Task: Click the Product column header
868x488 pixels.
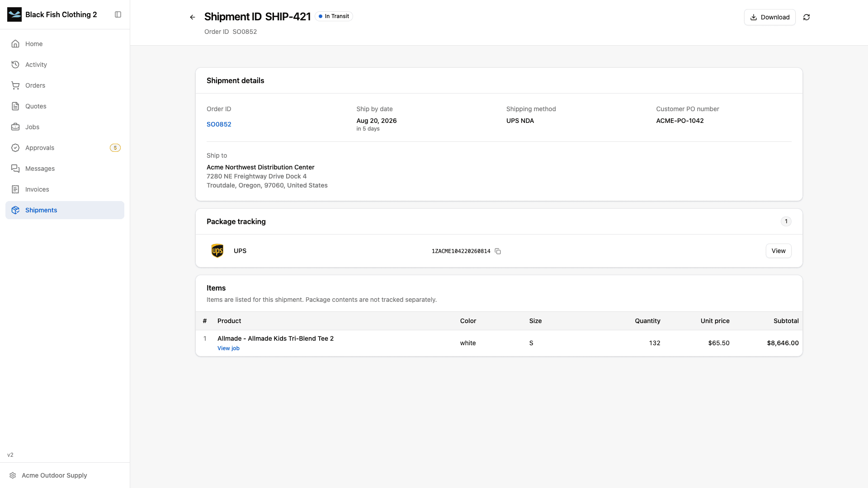Action: pos(229,321)
